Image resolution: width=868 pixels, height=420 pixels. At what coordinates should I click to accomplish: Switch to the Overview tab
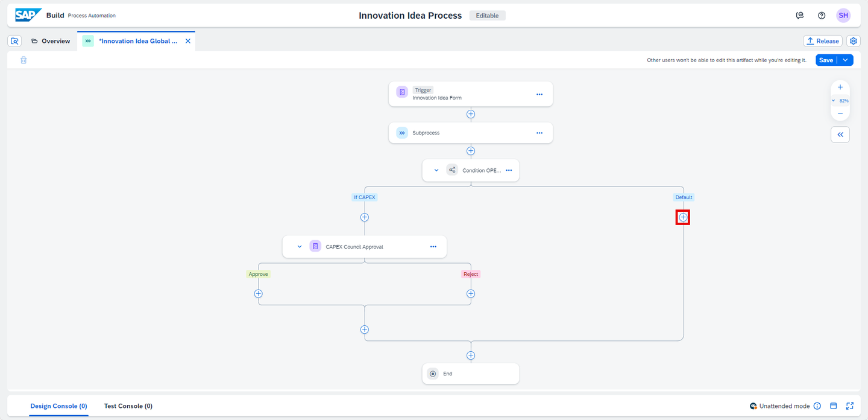click(x=51, y=41)
